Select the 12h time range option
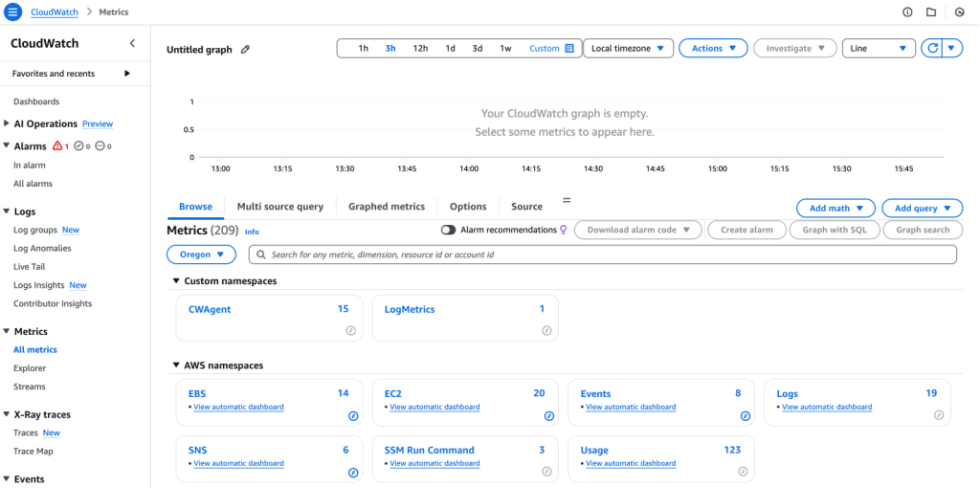Viewport: 980px width, 488px height. (x=420, y=48)
